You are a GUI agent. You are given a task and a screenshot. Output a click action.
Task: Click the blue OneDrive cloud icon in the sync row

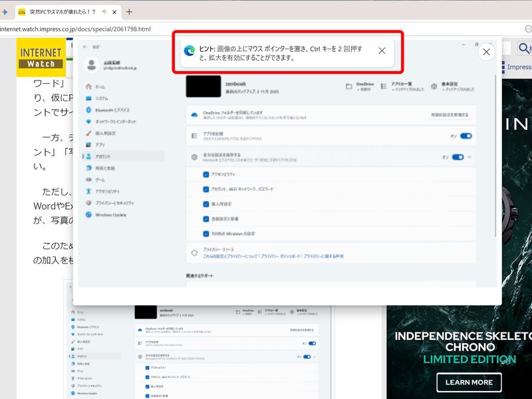pos(194,115)
